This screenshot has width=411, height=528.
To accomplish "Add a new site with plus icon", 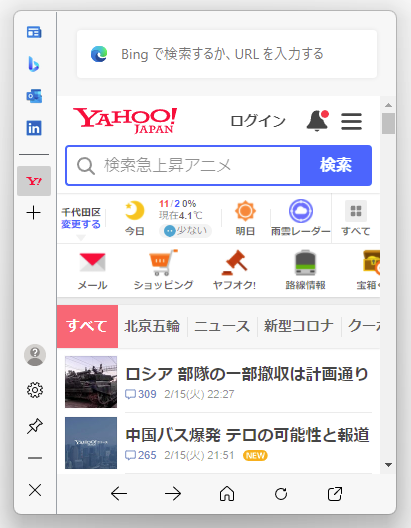I will (x=34, y=213).
